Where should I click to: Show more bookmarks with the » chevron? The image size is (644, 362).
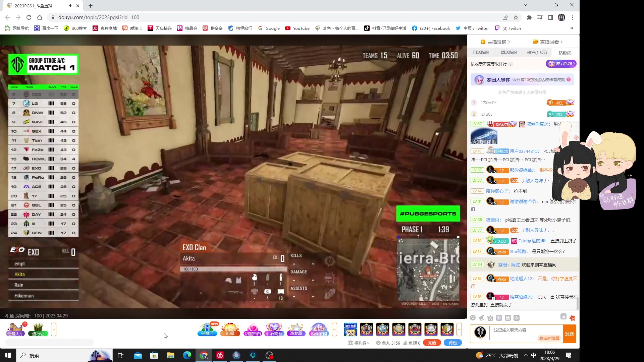pos(572,28)
